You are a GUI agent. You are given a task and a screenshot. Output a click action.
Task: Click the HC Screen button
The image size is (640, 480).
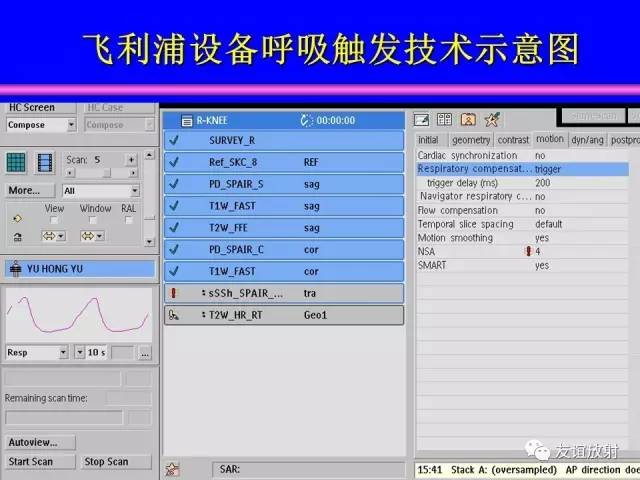click(40, 108)
